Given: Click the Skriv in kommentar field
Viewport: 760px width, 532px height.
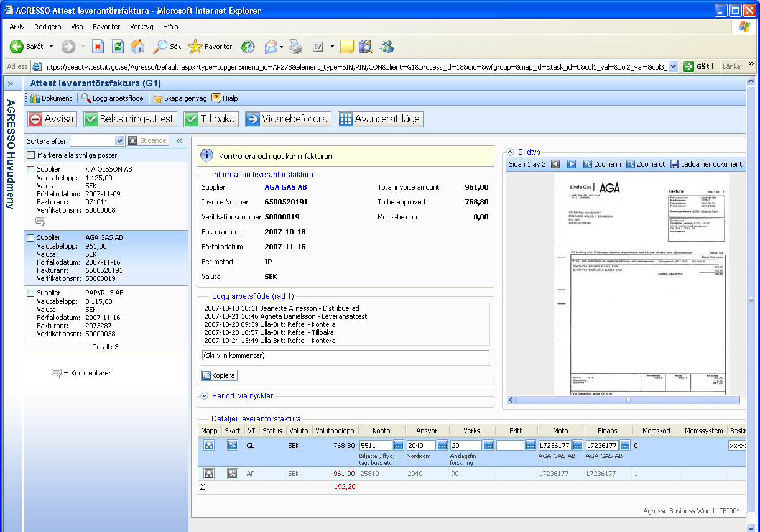Looking at the screenshot, I should click(346, 355).
